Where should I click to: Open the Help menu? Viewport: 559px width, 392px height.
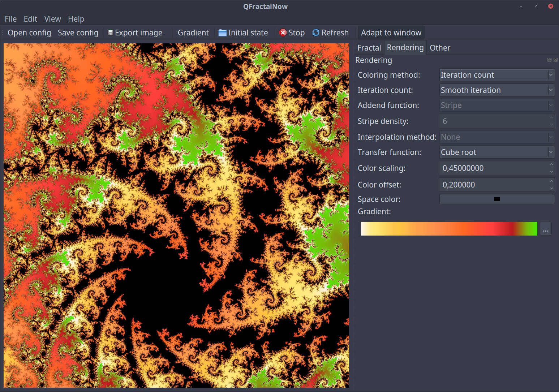(x=76, y=19)
